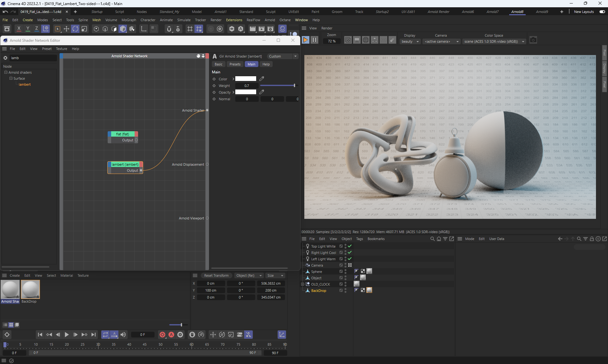
Task: Open the MoGraph menu
Action: click(129, 20)
